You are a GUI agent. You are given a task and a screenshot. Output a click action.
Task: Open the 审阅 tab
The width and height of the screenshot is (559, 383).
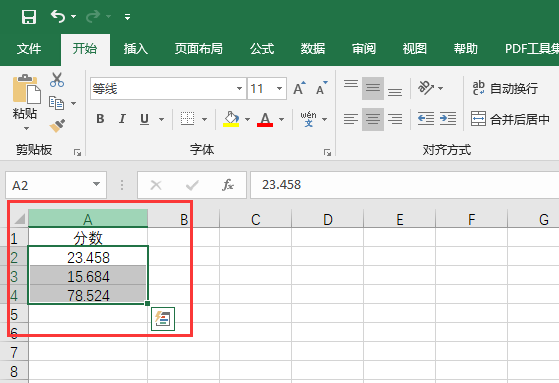(x=364, y=48)
